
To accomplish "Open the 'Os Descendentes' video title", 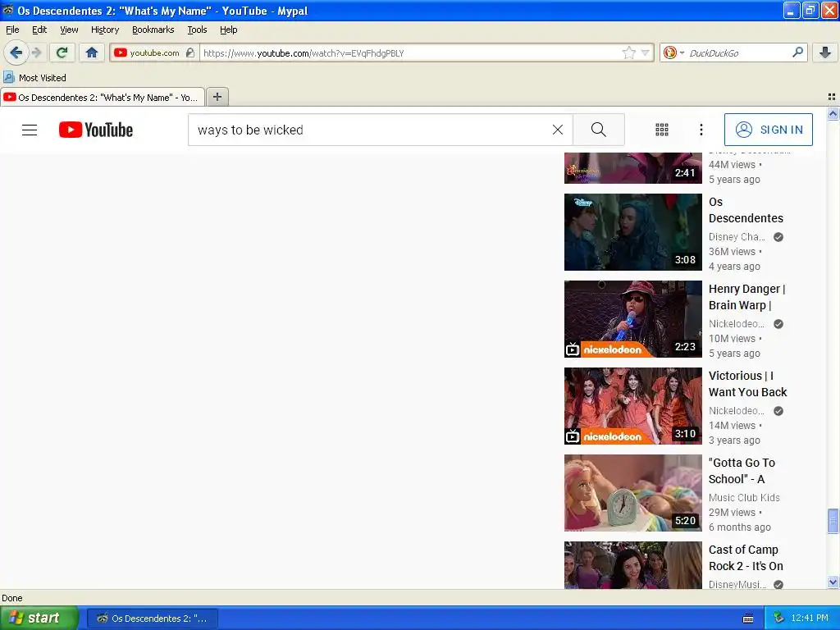I will 746,210.
